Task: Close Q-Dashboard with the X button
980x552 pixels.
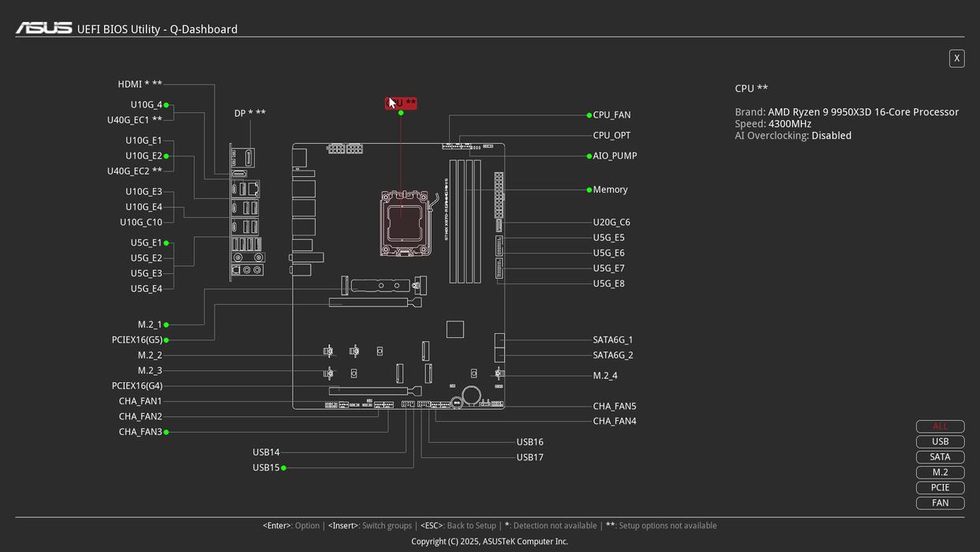Action: (x=956, y=58)
